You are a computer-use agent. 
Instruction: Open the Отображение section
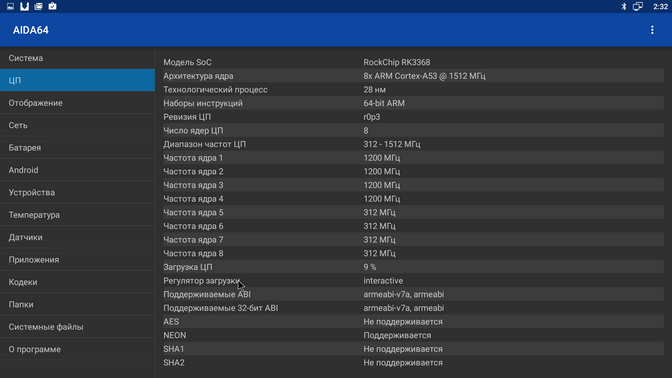click(x=77, y=103)
